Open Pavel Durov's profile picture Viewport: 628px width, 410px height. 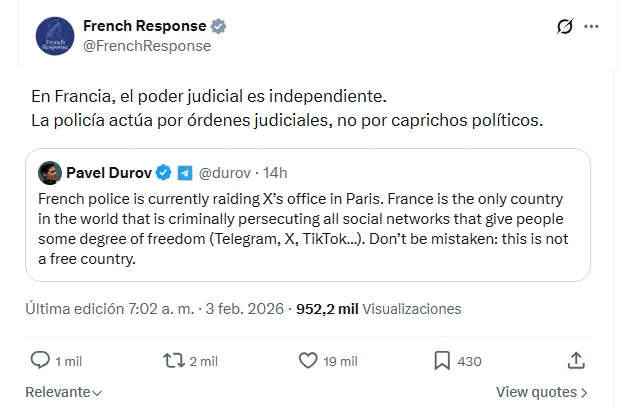[x=47, y=172]
